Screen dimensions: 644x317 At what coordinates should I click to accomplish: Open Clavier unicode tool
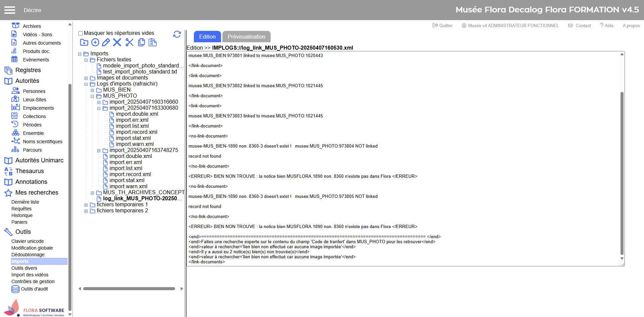point(28,241)
